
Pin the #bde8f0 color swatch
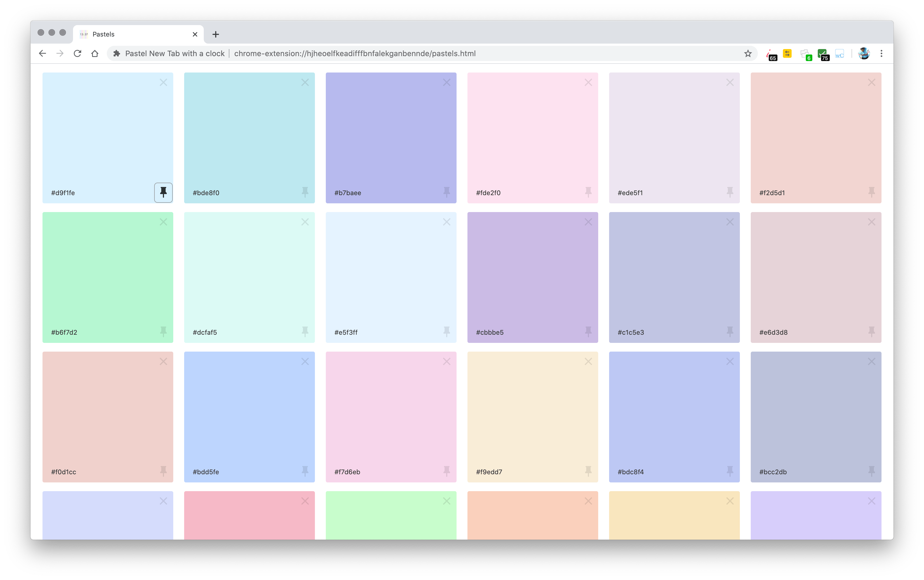coord(305,192)
